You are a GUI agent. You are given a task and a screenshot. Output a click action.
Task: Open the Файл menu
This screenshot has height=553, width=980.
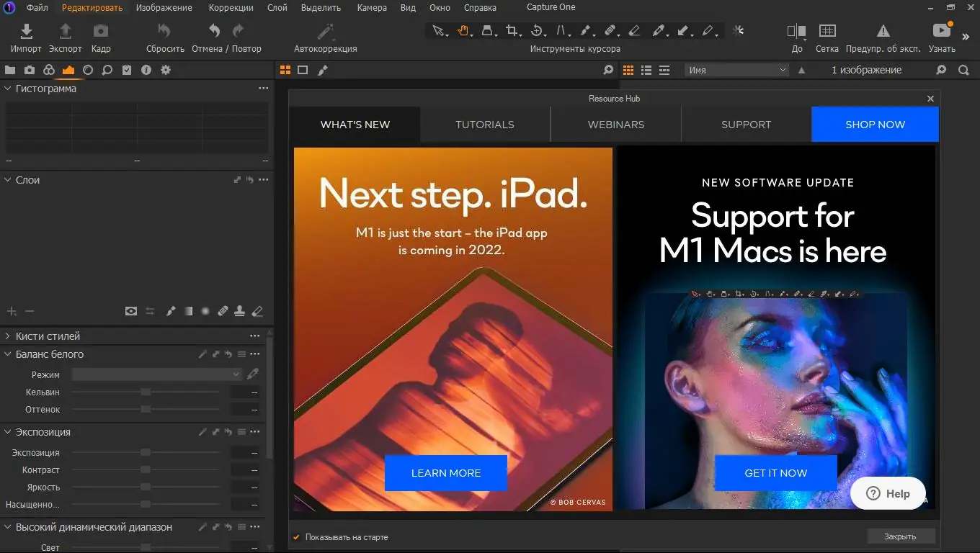(37, 8)
